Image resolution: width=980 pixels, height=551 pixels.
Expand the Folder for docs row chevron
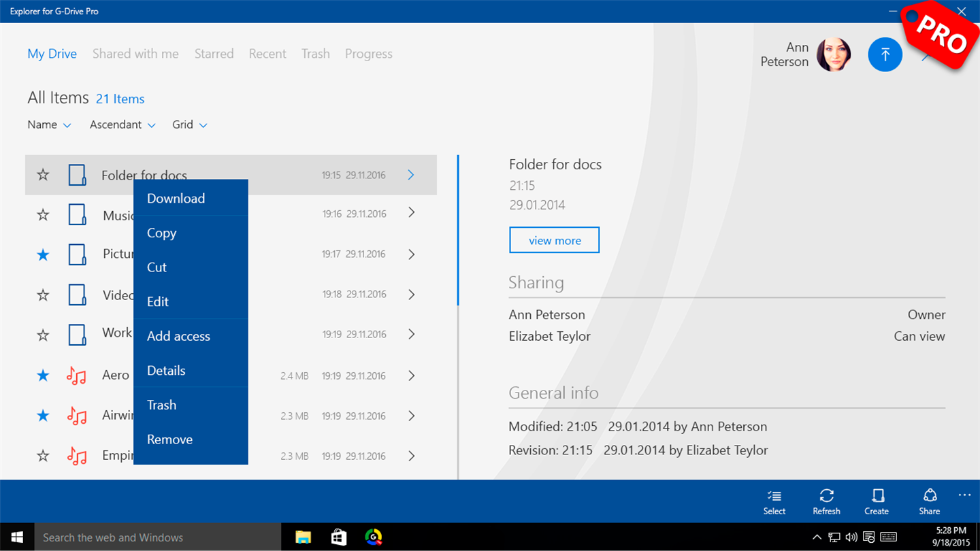[x=411, y=175]
